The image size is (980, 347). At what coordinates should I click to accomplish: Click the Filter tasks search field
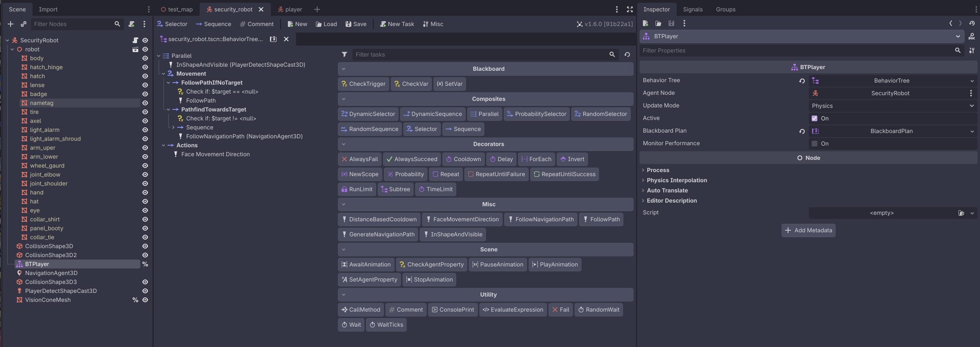tap(480, 55)
